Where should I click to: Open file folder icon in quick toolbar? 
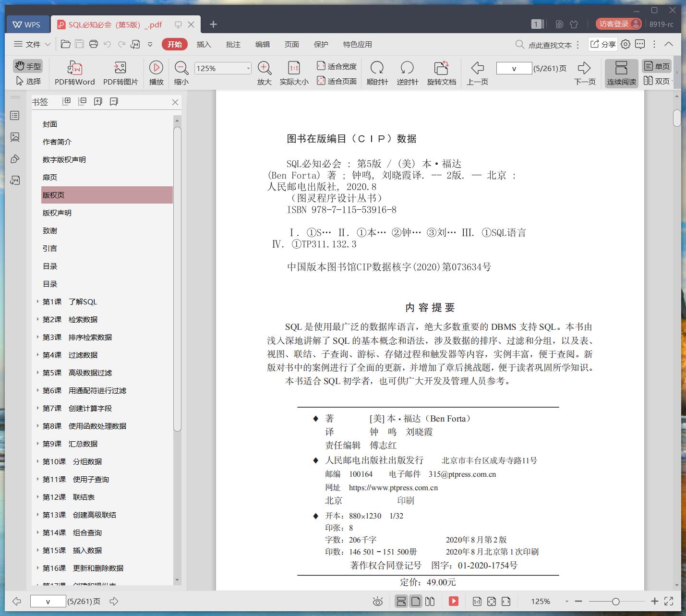[x=66, y=44]
